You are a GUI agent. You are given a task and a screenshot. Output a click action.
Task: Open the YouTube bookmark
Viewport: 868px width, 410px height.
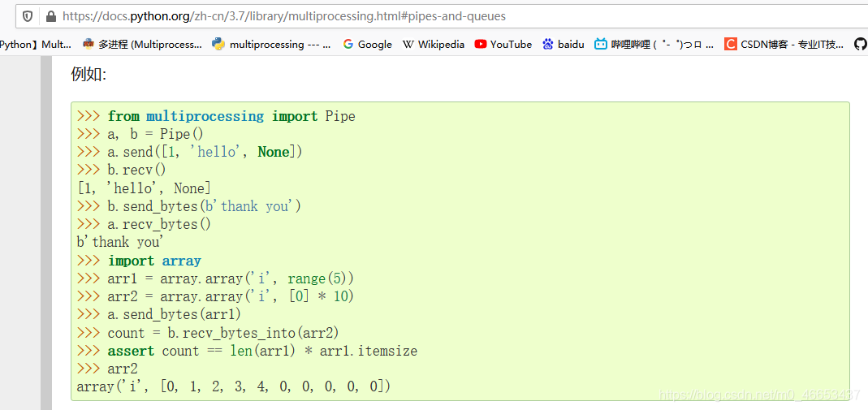coord(503,45)
